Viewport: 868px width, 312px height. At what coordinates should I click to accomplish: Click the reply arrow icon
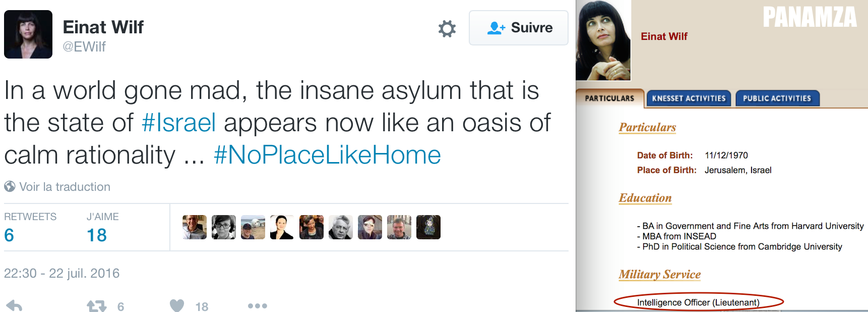tap(15, 305)
